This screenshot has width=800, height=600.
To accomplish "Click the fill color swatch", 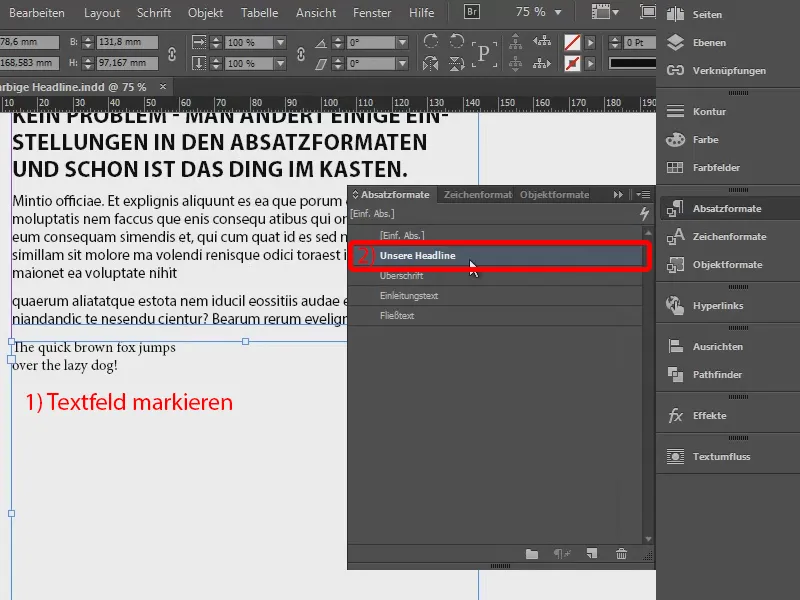I will [x=572, y=42].
